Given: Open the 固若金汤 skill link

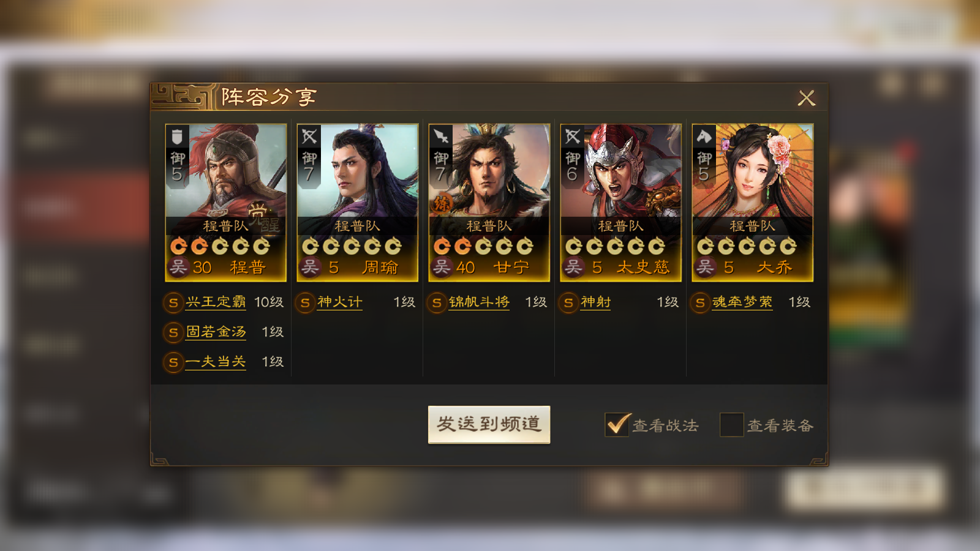Looking at the screenshot, I should point(216,332).
